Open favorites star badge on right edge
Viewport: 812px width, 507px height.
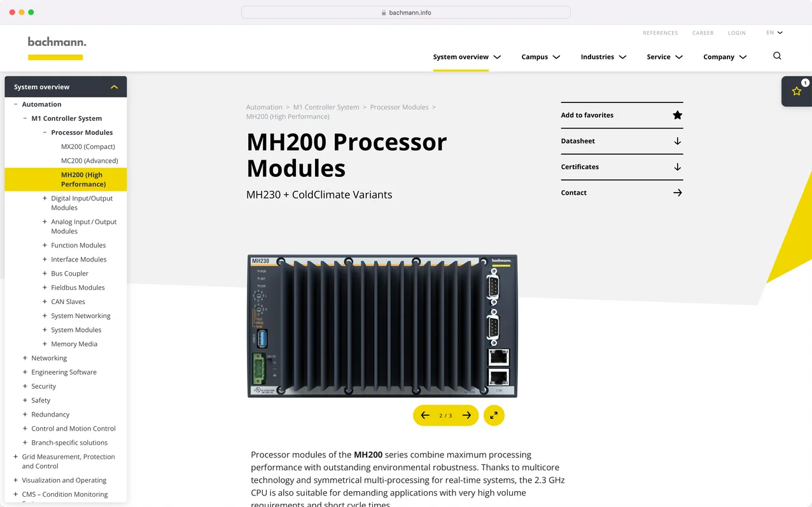(x=797, y=91)
